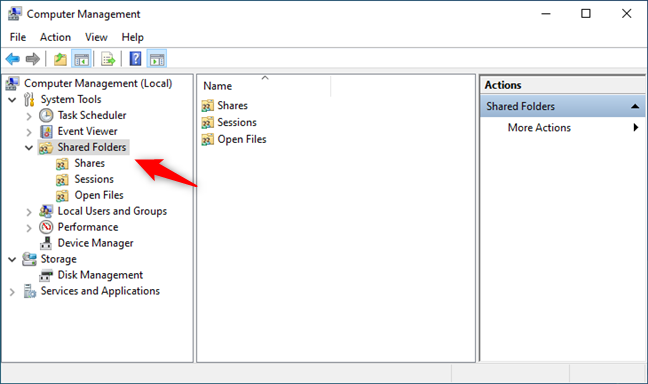Screen dimensions: 648x384
Task: Select Sessions label in the console tree
Action: pyautogui.click(x=94, y=179)
